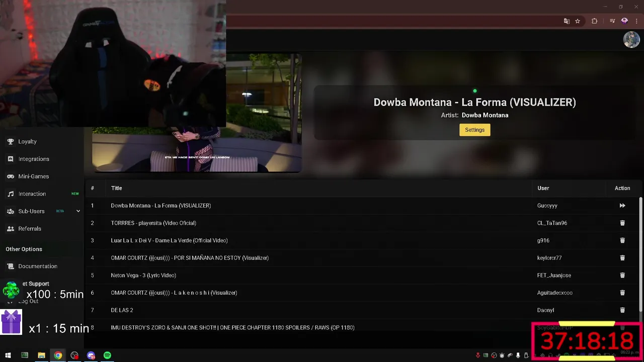Skip the Dowba Montana La Forma song

click(x=622, y=206)
